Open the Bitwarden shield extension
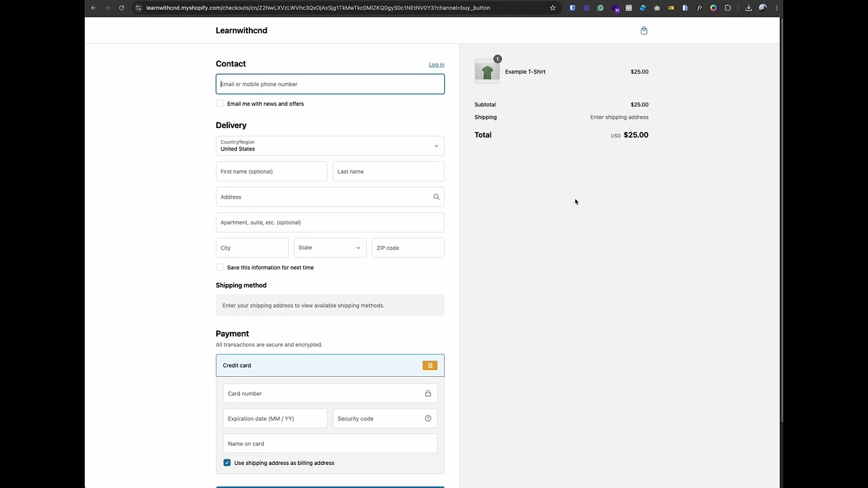Viewport: 868px width, 488px height. tap(572, 8)
